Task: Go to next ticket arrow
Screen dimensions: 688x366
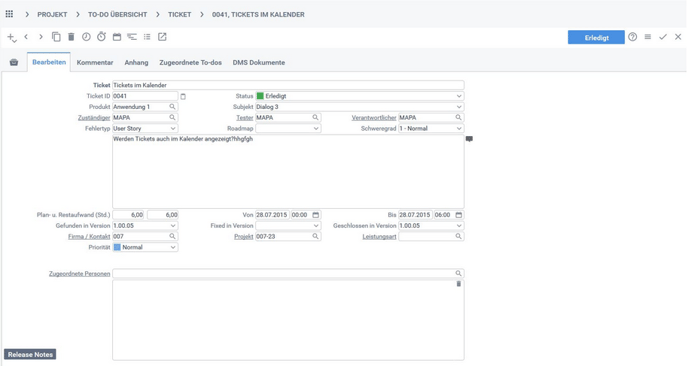Action: point(41,37)
